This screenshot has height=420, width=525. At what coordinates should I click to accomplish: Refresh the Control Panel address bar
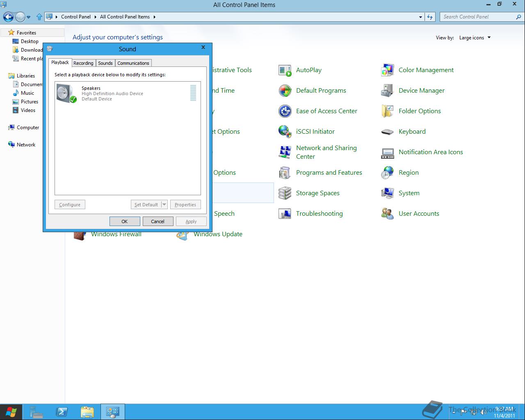430,17
